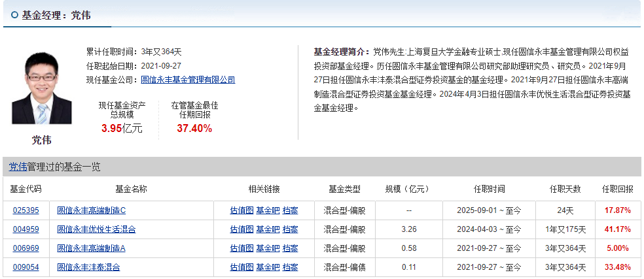Click scale value 0.58

409,248
